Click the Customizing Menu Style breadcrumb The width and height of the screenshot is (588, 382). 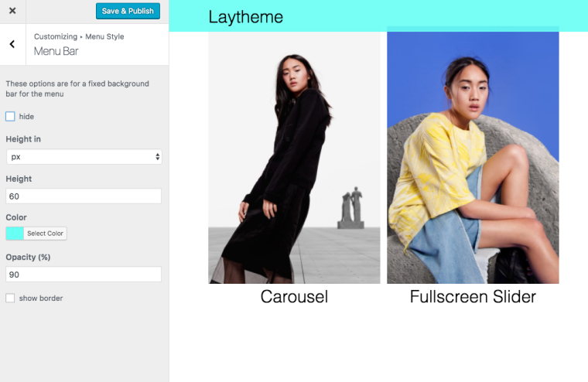click(79, 36)
